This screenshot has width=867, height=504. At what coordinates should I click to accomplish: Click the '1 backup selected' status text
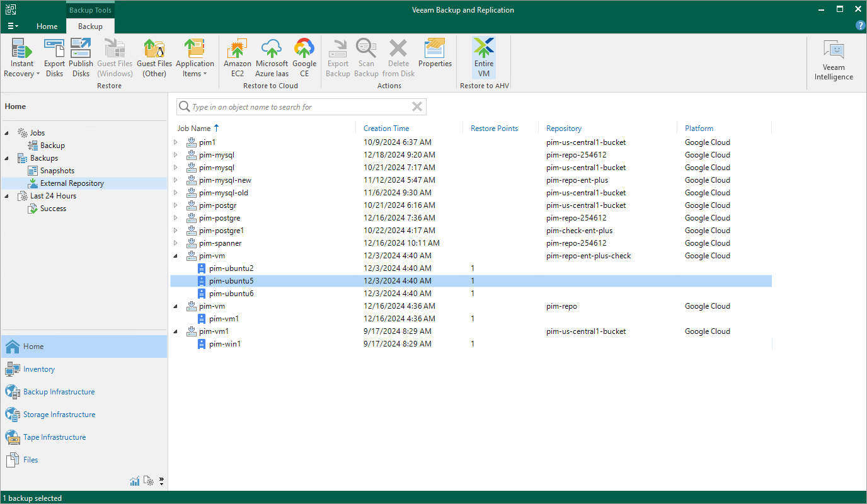[32, 498]
